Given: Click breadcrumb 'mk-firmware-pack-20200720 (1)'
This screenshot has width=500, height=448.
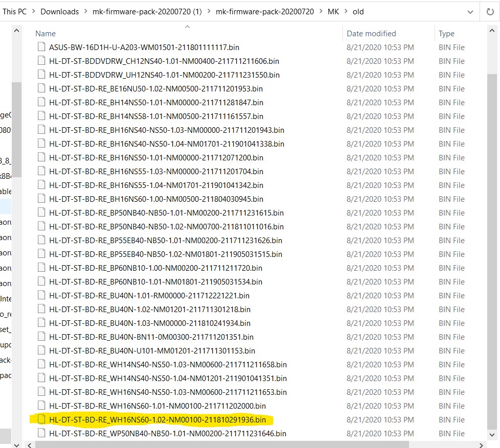Looking at the screenshot, I should coord(147,12).
